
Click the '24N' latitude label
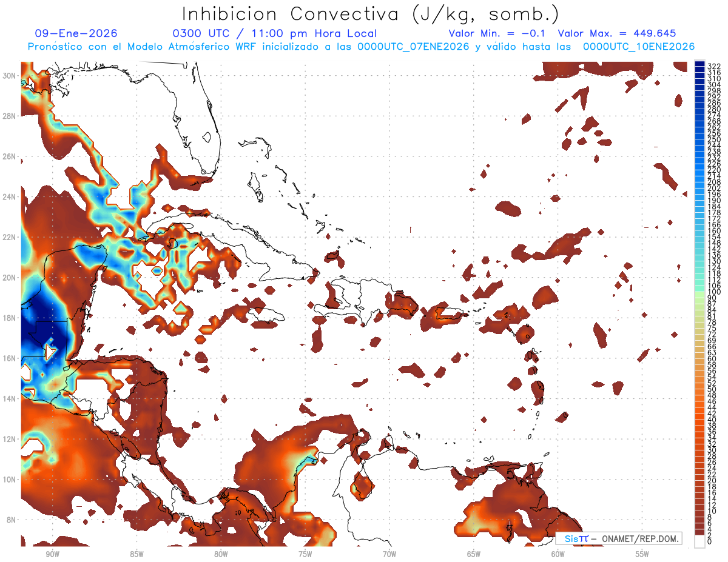(x=9, y=197)
